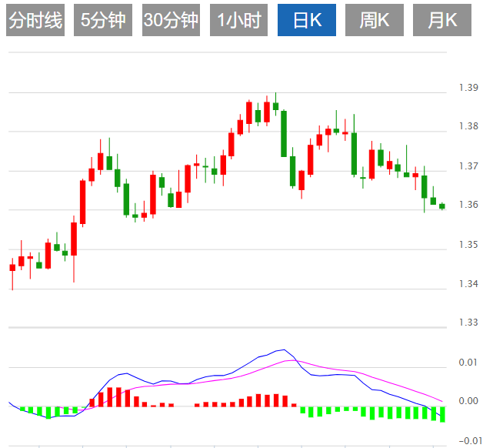Screen dimensions: 493x448
Task: Click the -0.01 MACD axis label
Action: pos(471,440)
